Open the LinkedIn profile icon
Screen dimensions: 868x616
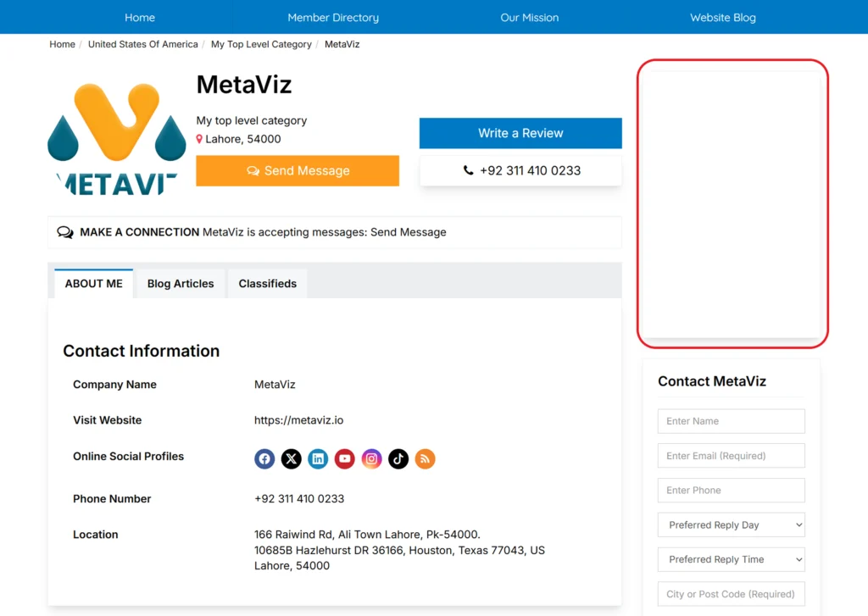click(x=318, y=458)
